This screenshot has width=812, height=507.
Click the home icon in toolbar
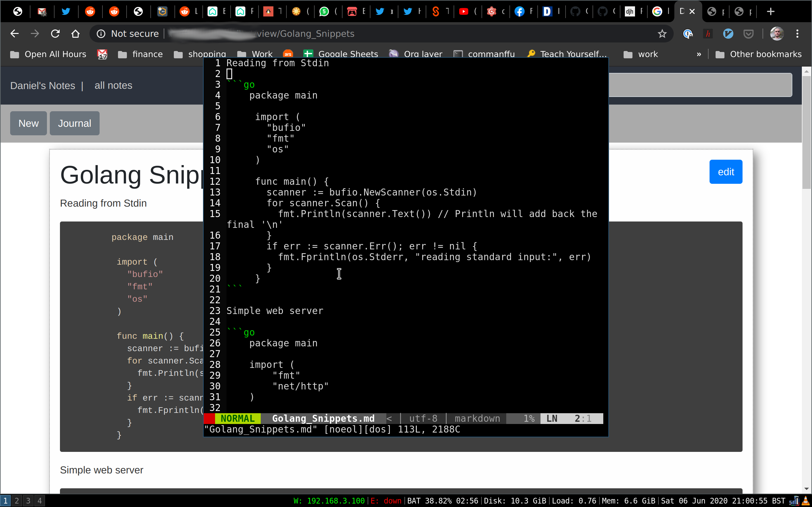coord(75,34)
